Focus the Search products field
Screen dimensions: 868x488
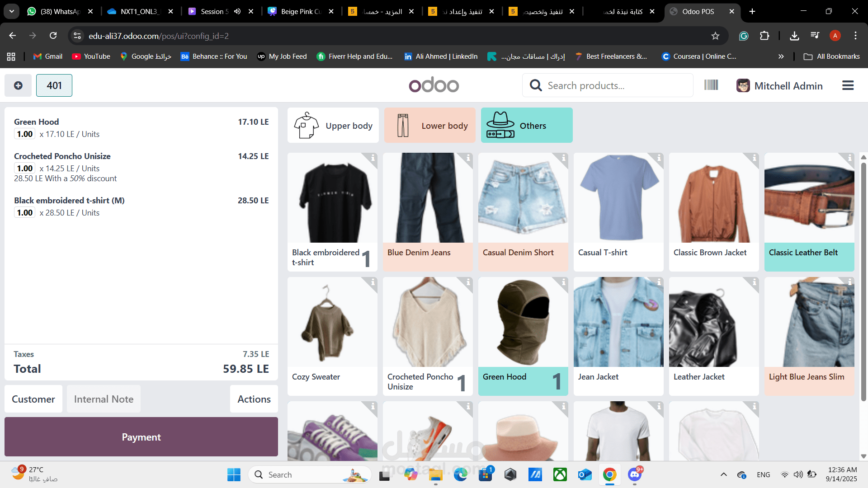click(608, 85)
